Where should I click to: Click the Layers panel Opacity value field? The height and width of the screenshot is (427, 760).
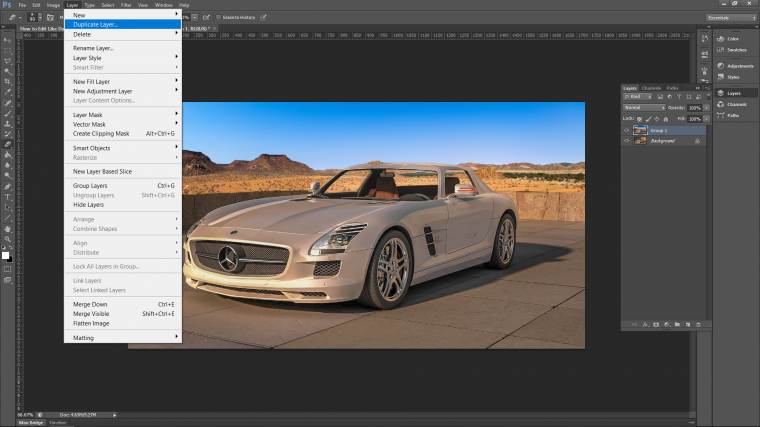tap(695, 108)
